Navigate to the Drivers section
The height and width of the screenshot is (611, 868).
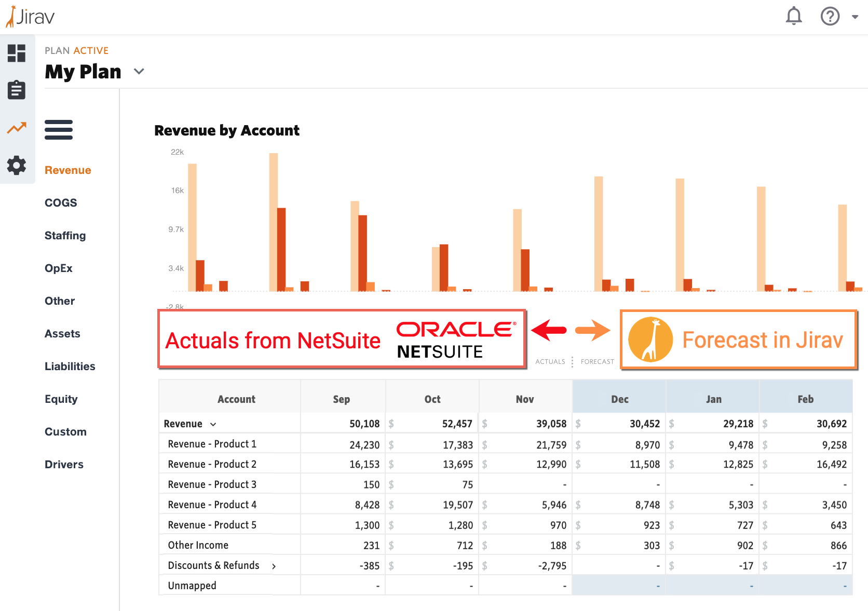coord(64,464)
